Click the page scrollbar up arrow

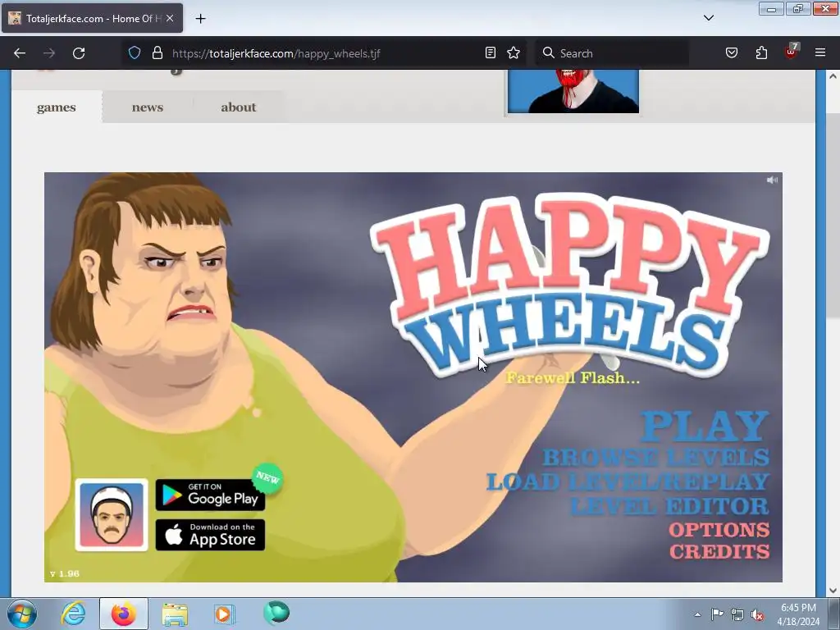pyautogui.click(x=833, y=76)
